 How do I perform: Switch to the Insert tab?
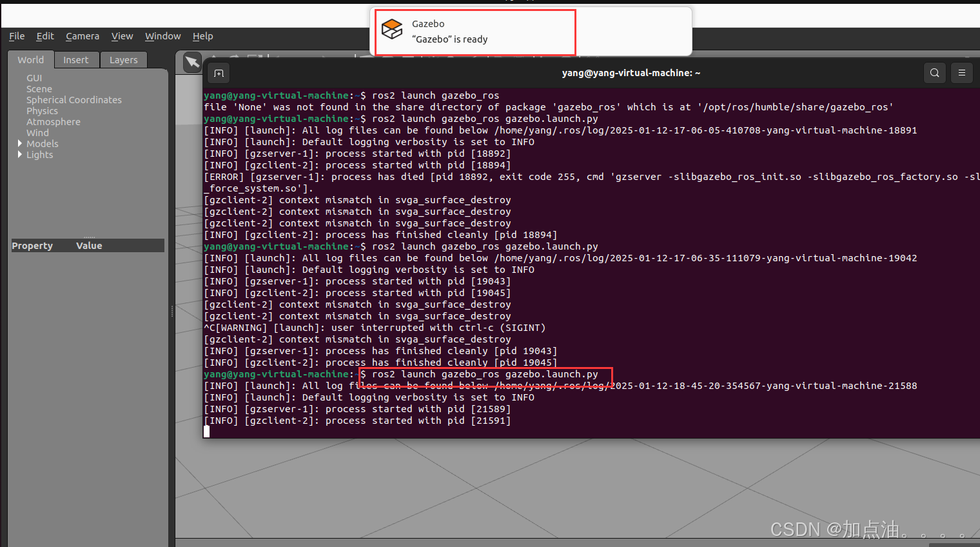pos(75,60)
